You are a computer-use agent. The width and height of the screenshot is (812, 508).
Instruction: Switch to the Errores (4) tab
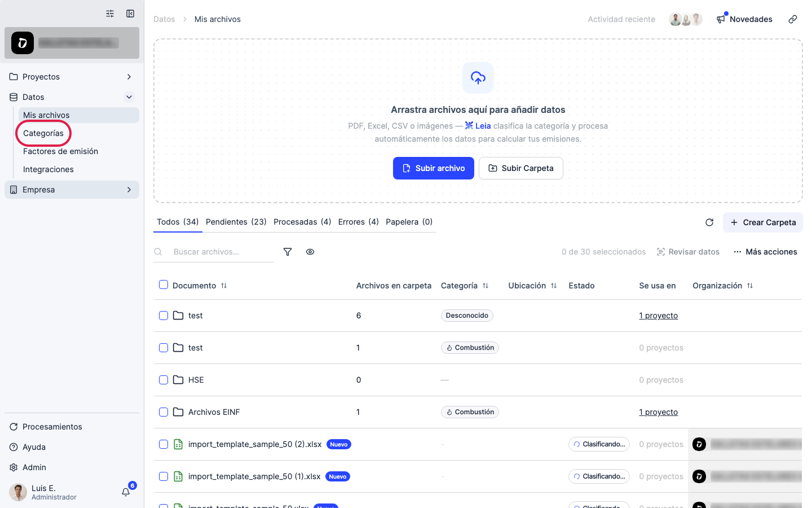click(359, 222)
